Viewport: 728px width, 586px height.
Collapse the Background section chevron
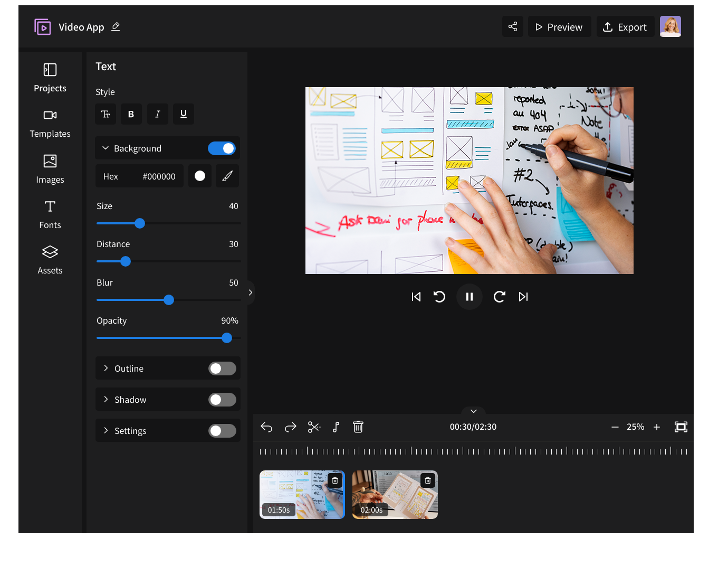tap(106, 148)
